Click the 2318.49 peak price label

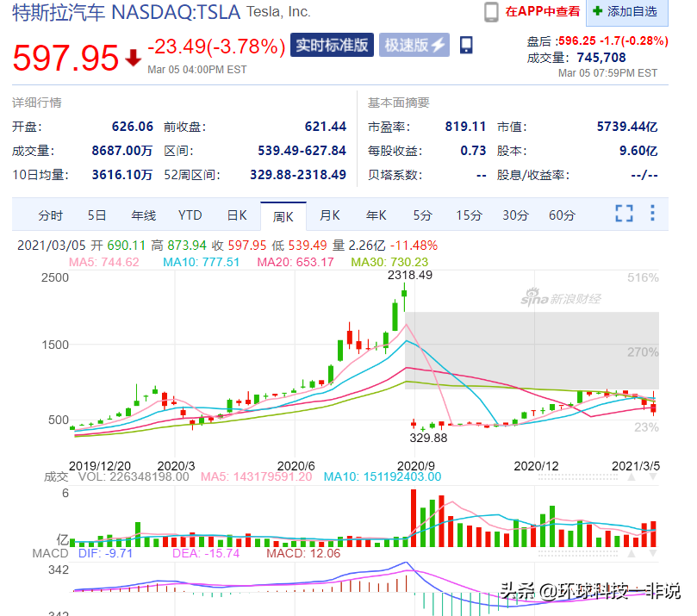click(410, 275)
